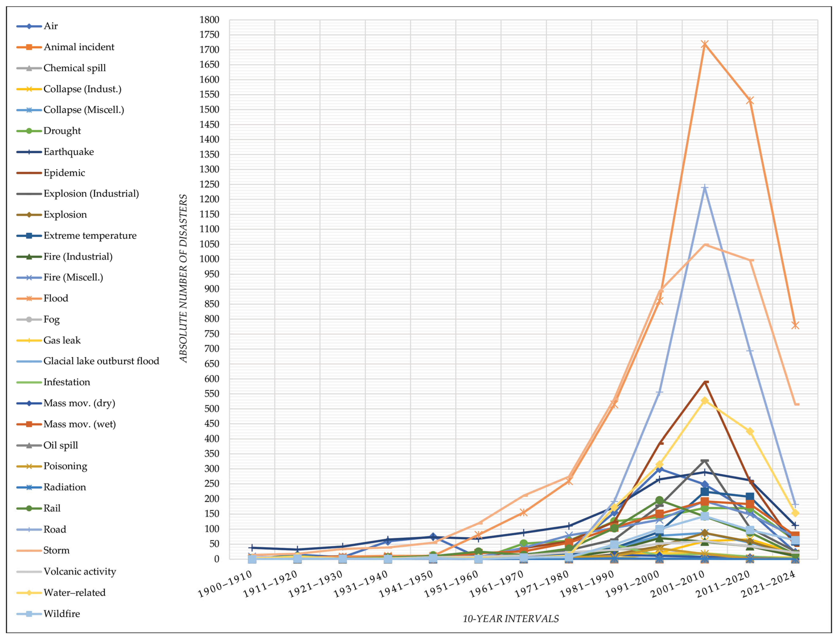Click the Rail legend circle marker
Image resolution: width=840 pixels, height=642 pixels.
pyautogui.click(x=29, y=509)
